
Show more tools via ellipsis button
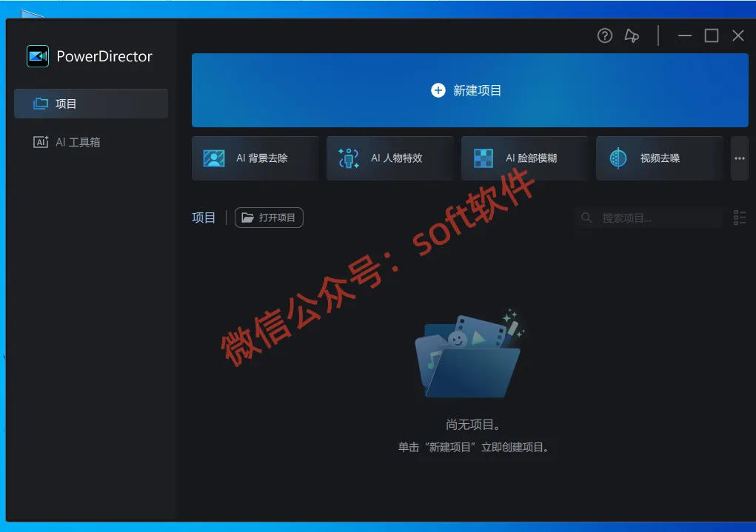click(740, 158)
